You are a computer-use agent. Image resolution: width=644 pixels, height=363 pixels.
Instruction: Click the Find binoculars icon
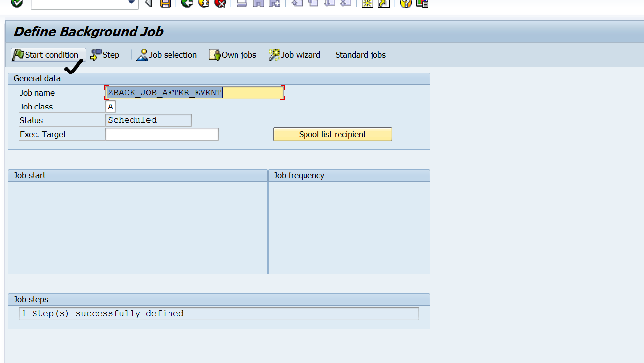point(258,3)
